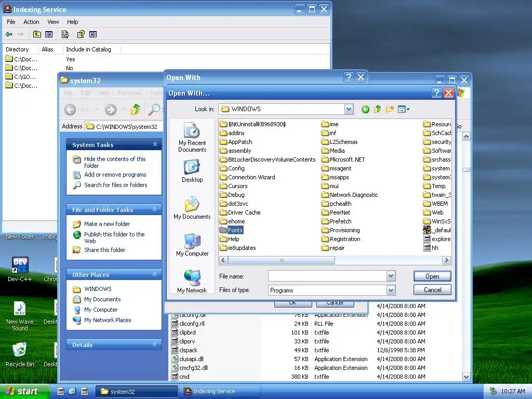Open My Recent Documents place
Image resolution: width=532 pixels, height=399 pixels.
pyautogui.click(x=192, y=137)
